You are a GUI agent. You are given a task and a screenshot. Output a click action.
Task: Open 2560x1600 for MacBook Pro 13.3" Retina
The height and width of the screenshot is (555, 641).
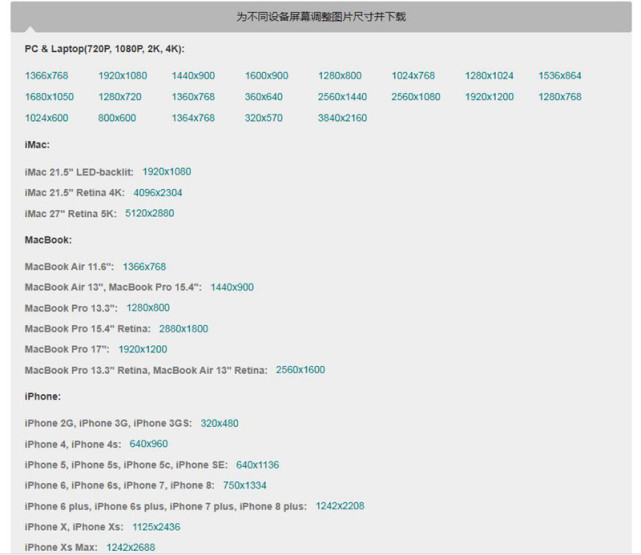tap(300, 370)
